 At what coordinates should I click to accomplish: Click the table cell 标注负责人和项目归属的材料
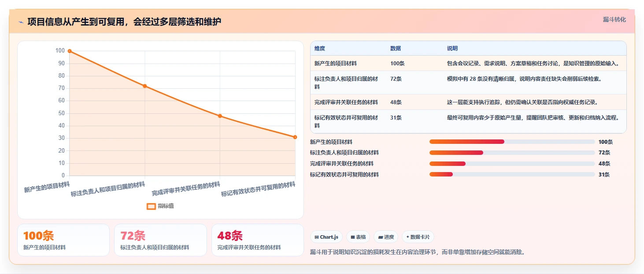(x=346, y=83)
